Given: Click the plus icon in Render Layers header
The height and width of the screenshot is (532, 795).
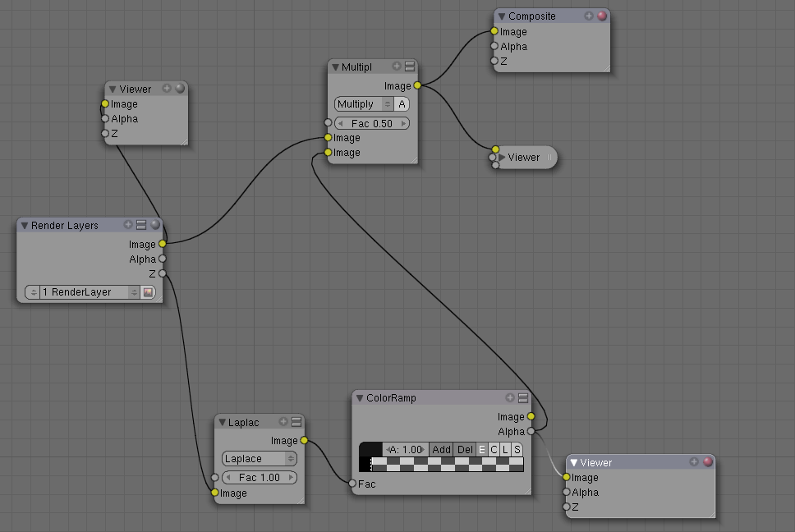Looking at the screenshot, I should [x=128, y=224].
